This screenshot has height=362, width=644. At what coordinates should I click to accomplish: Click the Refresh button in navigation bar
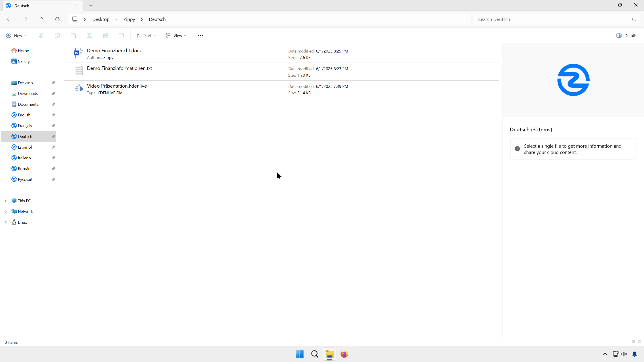[57, 19]
